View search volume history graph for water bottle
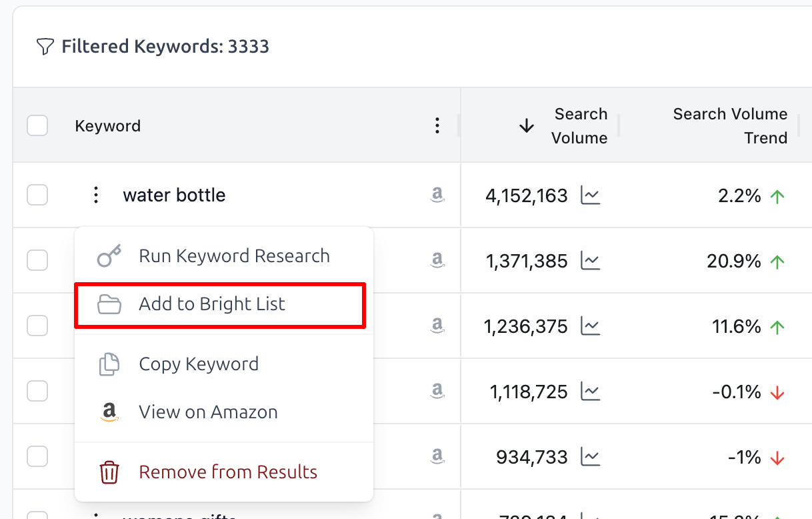 (x=591, y=195)
